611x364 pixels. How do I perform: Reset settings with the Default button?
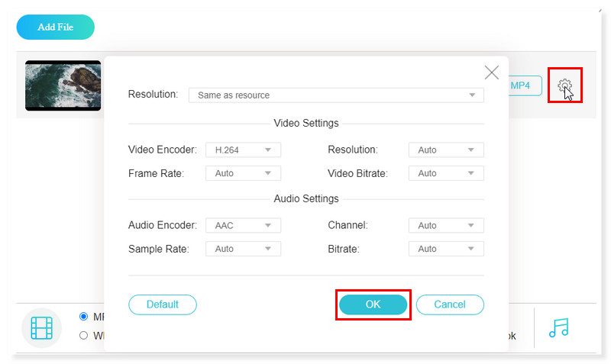pyautogui.click(x=162, y=304)
